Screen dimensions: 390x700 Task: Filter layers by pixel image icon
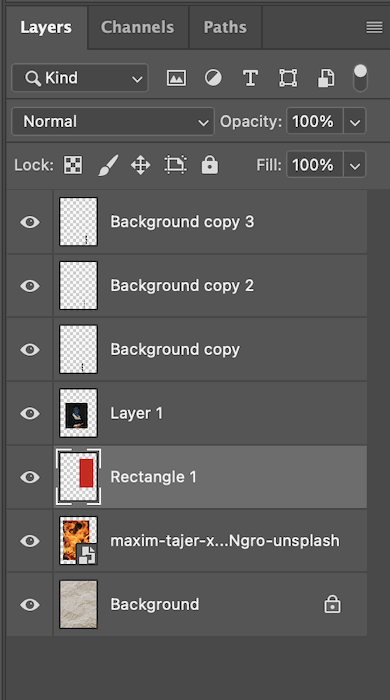coord(176,78)
